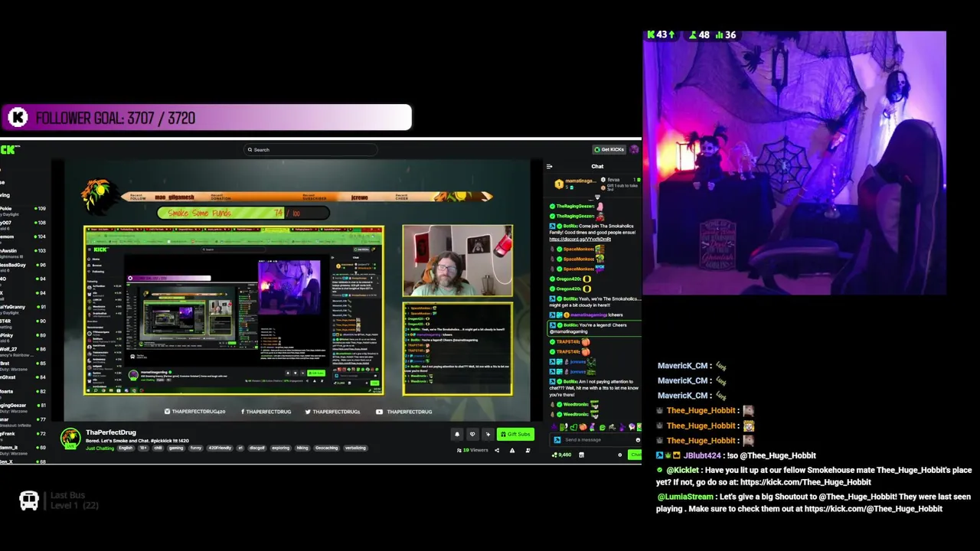Select the funny stream tag

click(x=196, y=448)
